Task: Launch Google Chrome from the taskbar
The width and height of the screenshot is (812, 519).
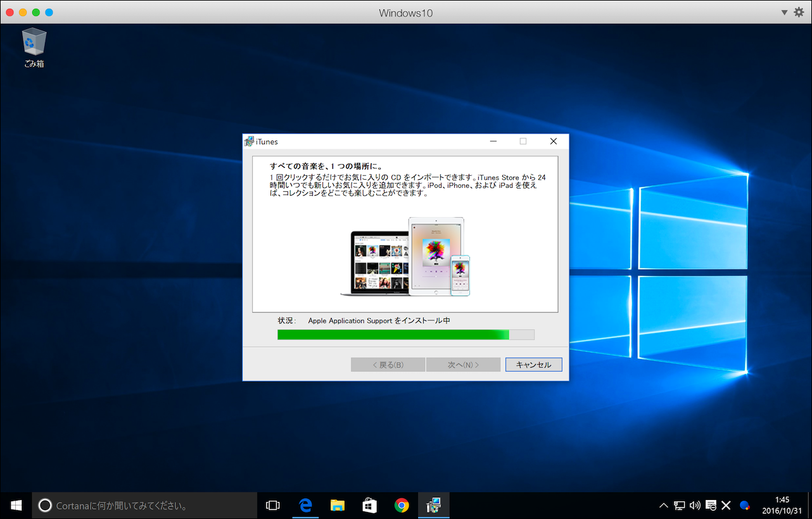Action: tap(402, 505)
